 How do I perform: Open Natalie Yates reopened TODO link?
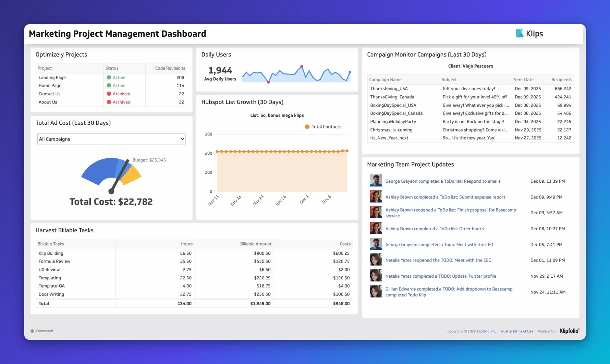438,260
